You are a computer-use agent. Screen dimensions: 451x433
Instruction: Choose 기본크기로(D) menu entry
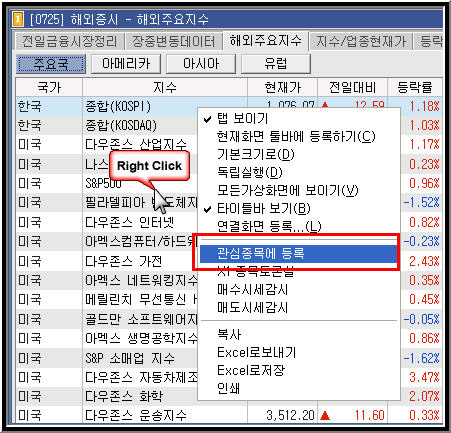(x=256, y=155)
